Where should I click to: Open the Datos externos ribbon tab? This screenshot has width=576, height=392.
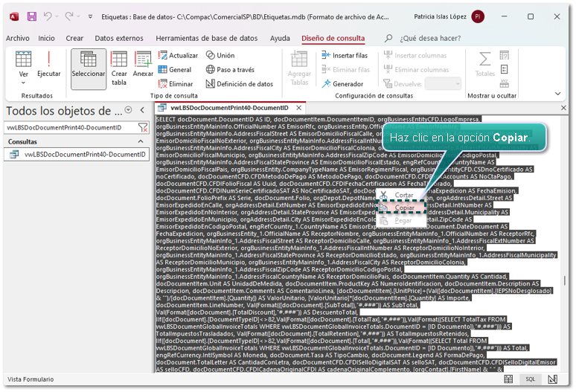point(119,38)
